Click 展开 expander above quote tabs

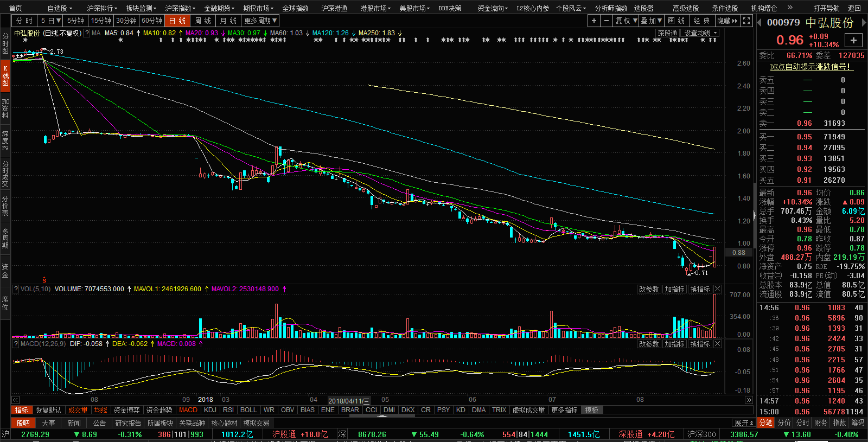pyautogui.click(x=744, y=422)
